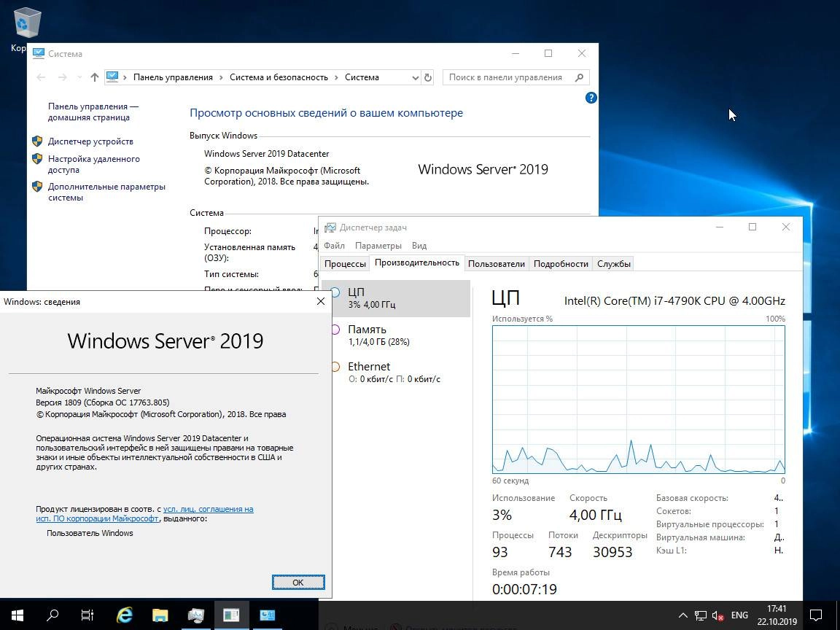Open Панель управления домашняя страница link
Screen dimensions: 840x630
coord(93,112)
